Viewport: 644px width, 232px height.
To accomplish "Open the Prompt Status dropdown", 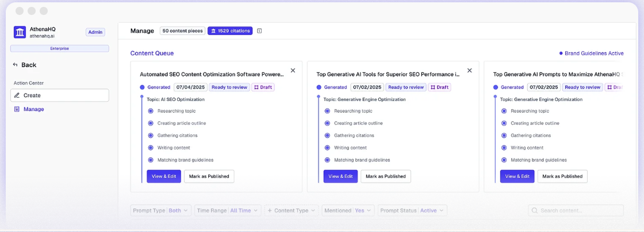I will click(412, 211).
